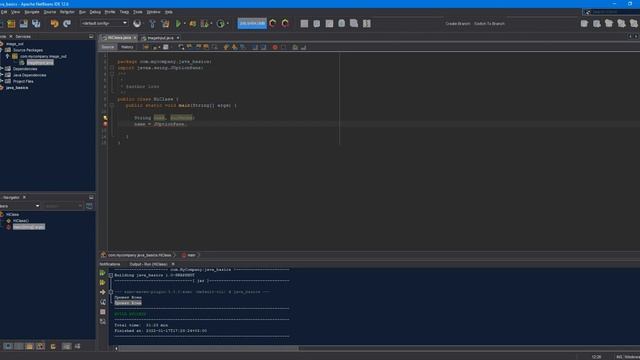Screen dimensions: 640x360
Task: Close the Navigator panel tab
Action: click(x=24, y=197)
